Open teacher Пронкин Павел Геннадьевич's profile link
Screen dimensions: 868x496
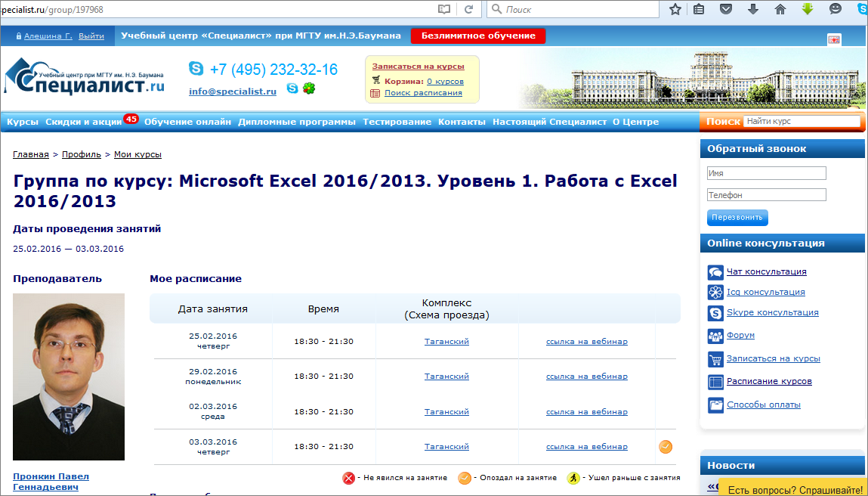pyautogui.click(x=51, y=482)
